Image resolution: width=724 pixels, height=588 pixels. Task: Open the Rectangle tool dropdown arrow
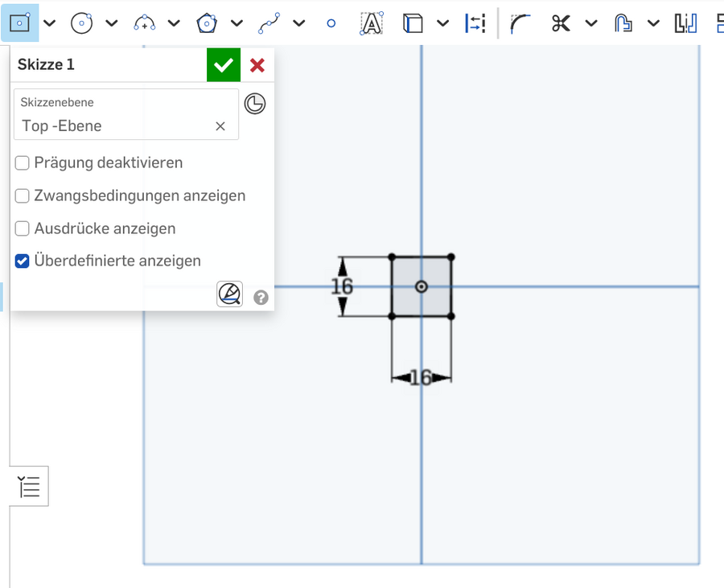click(x=48, y=23)
